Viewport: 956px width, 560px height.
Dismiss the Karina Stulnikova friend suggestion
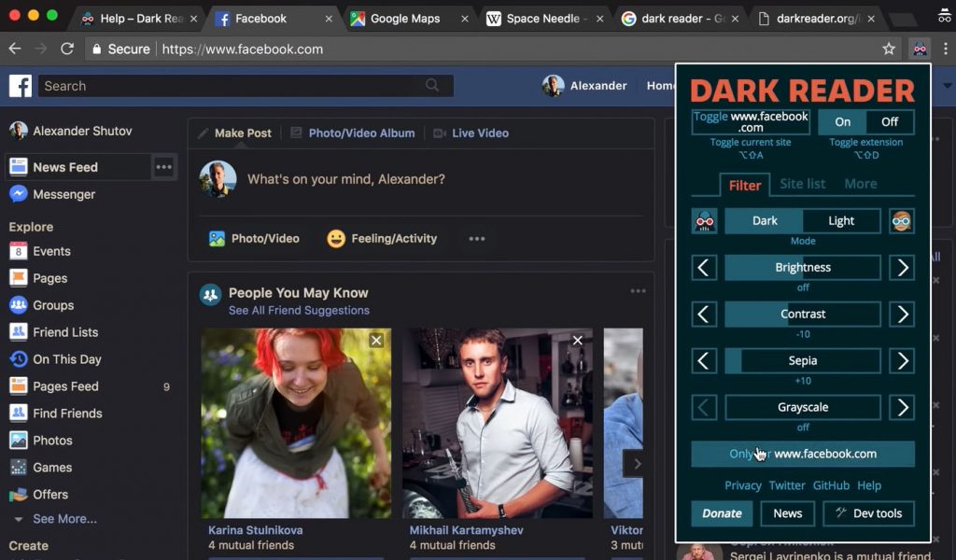[x=376, y=341]
